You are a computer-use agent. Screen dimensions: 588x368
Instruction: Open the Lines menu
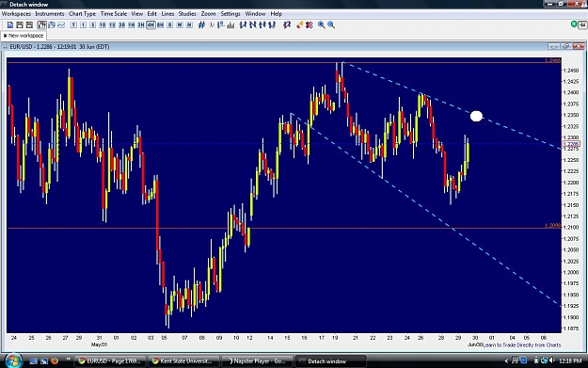[x=167, y=14]
